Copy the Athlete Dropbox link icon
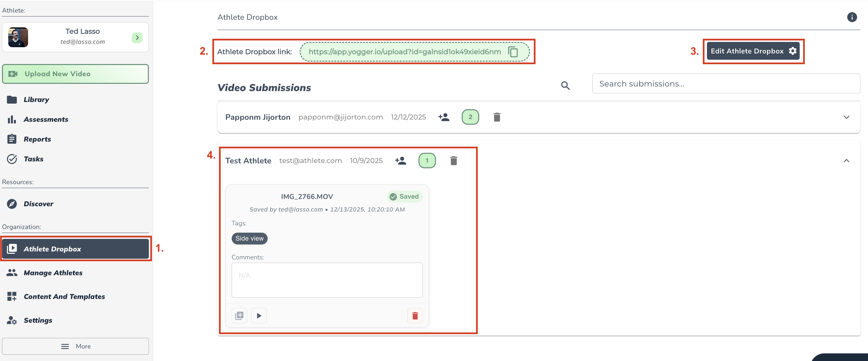Viewport: 868px width, 361px height. 513,51
